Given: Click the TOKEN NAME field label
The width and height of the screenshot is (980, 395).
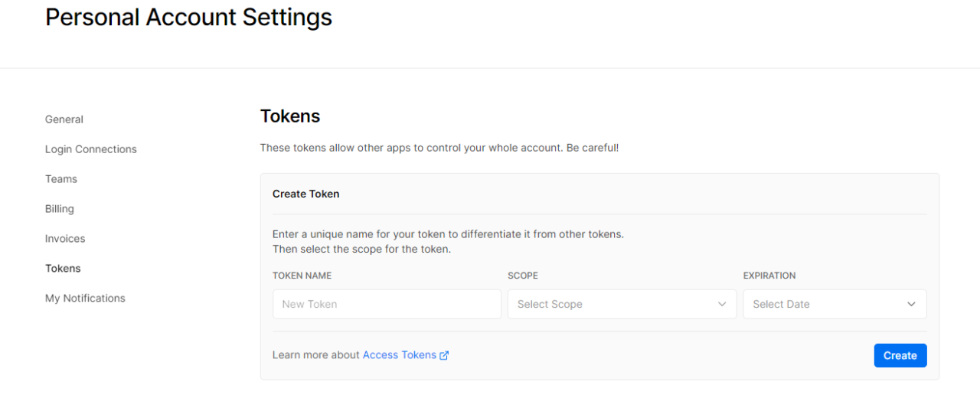Looking at the screenshot, I should click(x=302, y=276).
